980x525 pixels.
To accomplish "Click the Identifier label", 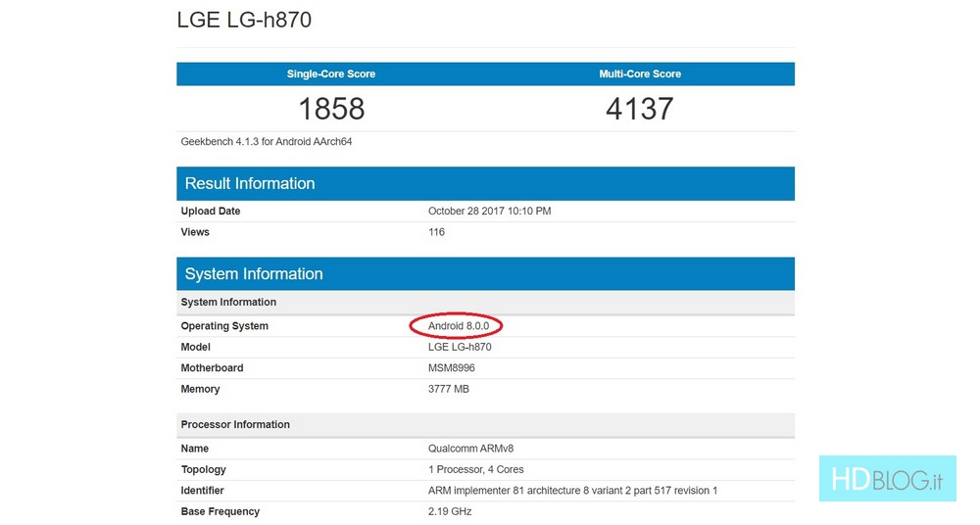I will click(x=202, y=491).
